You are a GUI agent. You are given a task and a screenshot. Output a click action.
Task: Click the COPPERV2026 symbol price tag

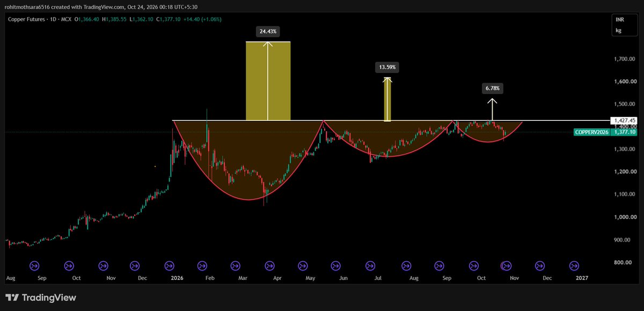(592, 132)
